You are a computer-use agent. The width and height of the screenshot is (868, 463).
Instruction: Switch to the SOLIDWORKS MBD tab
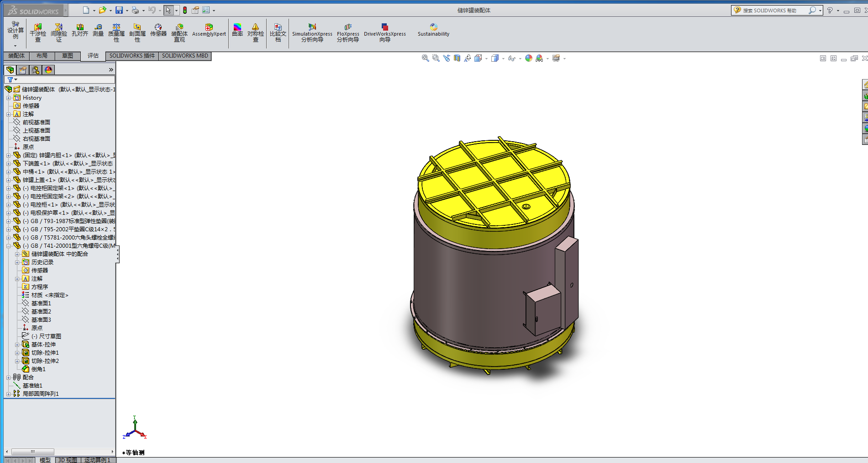185,56
